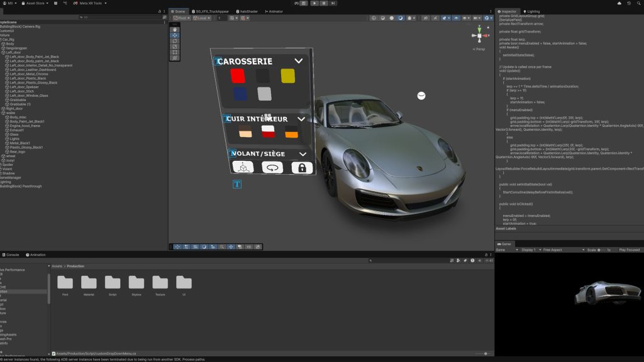The height and width of the screenshot is (362, 644).
Task: Open Unity cloud services icon
Action: pyautogui.click(x=619, y=3)
